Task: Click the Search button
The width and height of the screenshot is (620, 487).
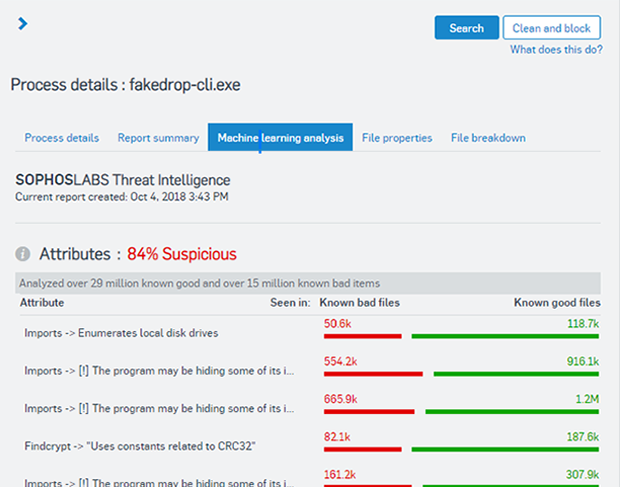Action: pyautogui.click(x=466, y=28)
